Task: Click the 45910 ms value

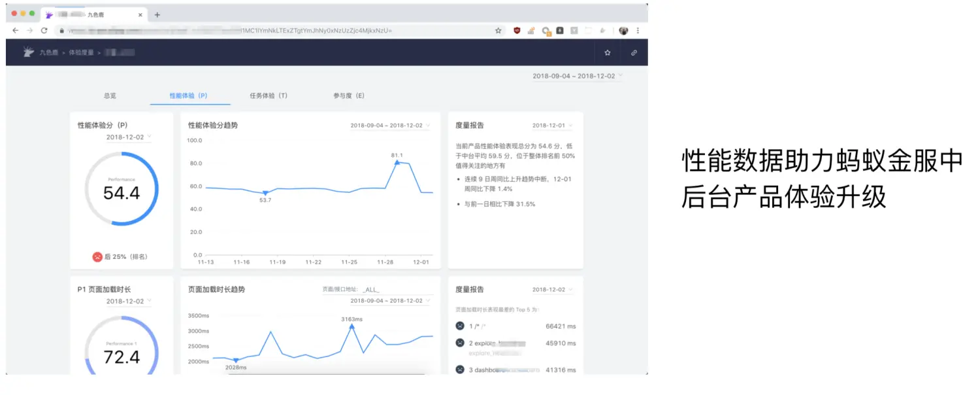Action: click(561, 343)
